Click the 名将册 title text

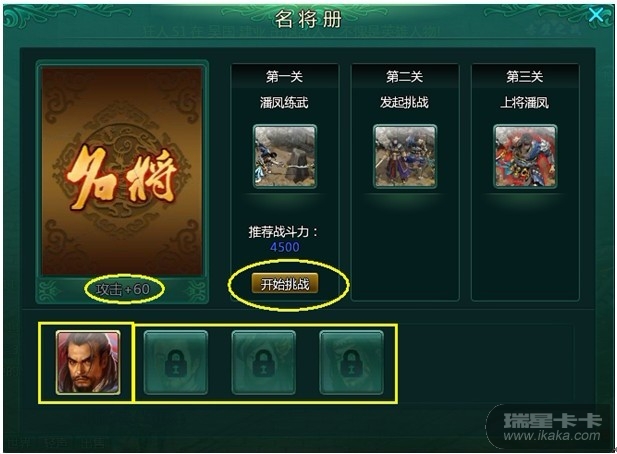pyautogui.click(x=308, y=18)
